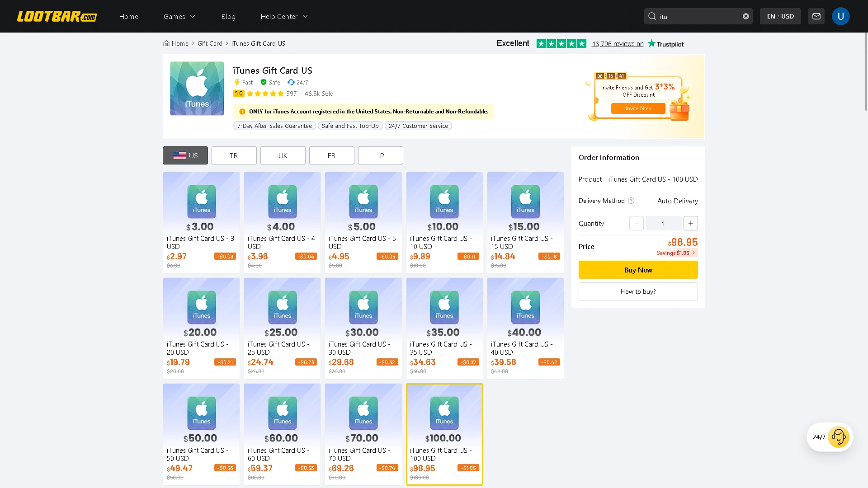Viewport: 868px width, 488px height.
Task: Click the Safe and Fast Top-Up tag
Action: pos(350,126)
